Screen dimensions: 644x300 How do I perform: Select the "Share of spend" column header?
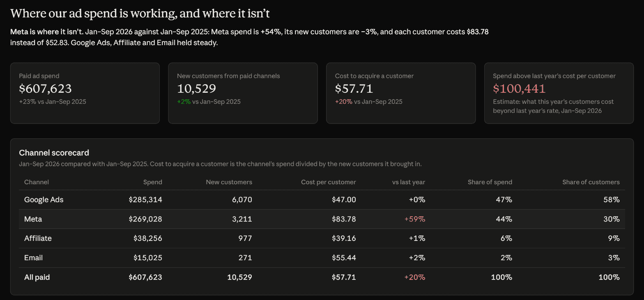(490, 182)
